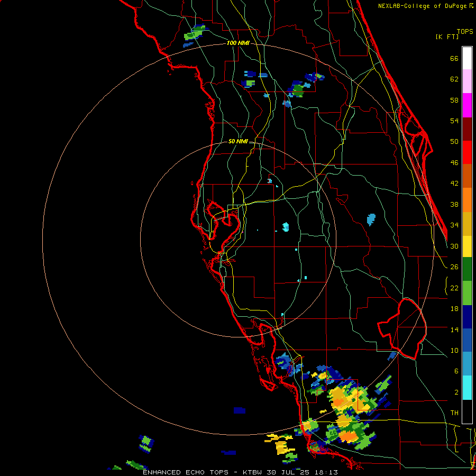Select the black TH threshold swatch
The height and width of the screenshot is (476, 476).
467,411
